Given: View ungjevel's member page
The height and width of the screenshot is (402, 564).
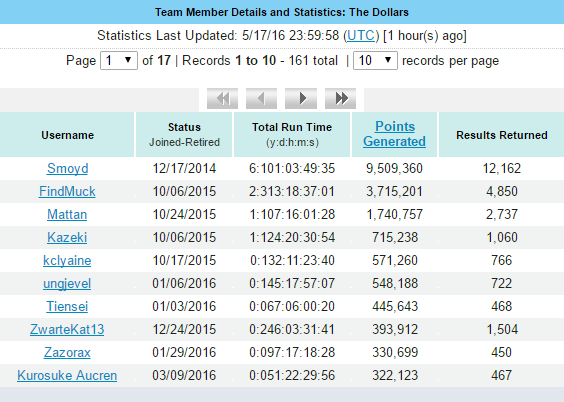Looking at the screenshot, I should (x=67, y=284).
